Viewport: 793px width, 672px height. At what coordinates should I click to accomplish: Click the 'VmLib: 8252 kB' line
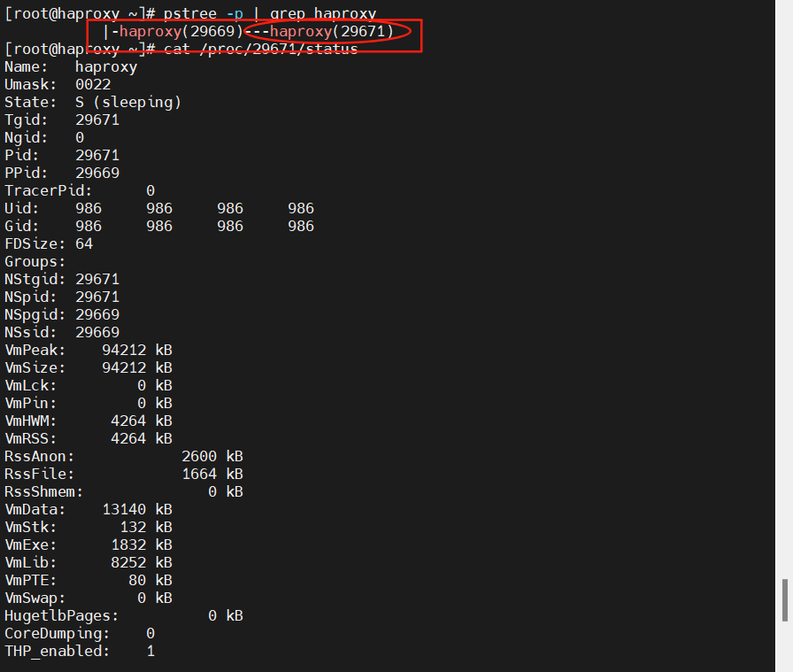click(89, 563)
